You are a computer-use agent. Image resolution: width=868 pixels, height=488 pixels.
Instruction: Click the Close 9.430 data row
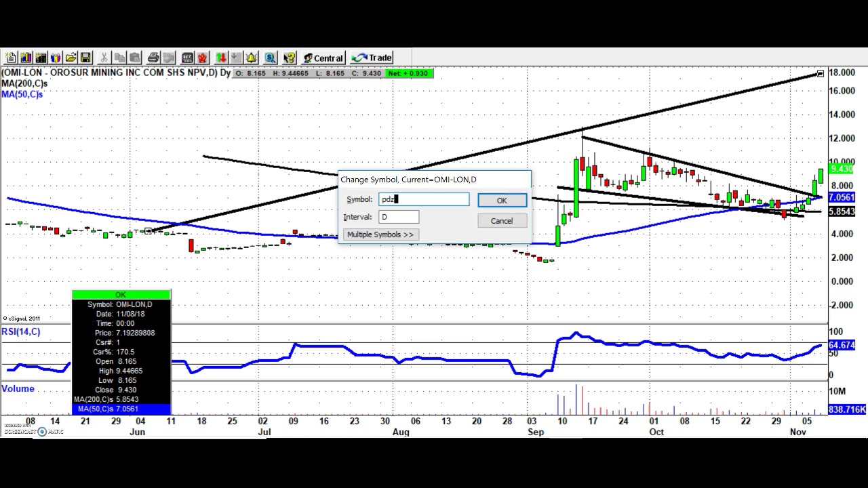[x=121, y=390]
